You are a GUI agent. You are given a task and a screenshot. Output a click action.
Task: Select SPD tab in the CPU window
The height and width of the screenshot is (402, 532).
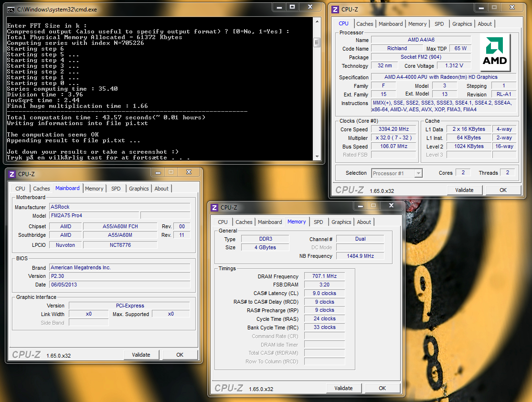click(x=439, y=24)
